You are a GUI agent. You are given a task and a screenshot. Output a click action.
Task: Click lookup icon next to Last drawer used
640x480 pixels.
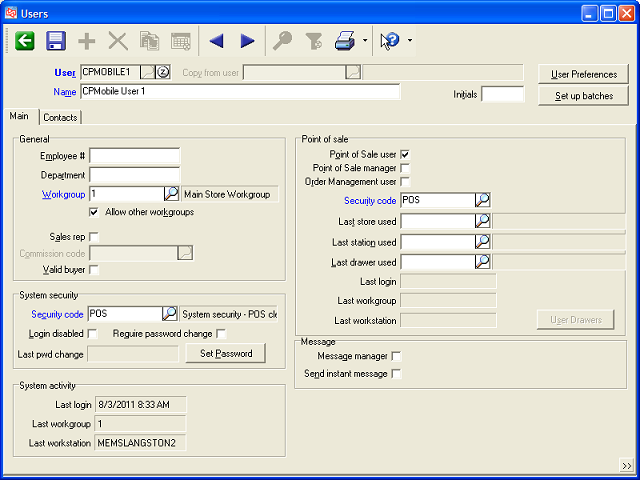483,262
